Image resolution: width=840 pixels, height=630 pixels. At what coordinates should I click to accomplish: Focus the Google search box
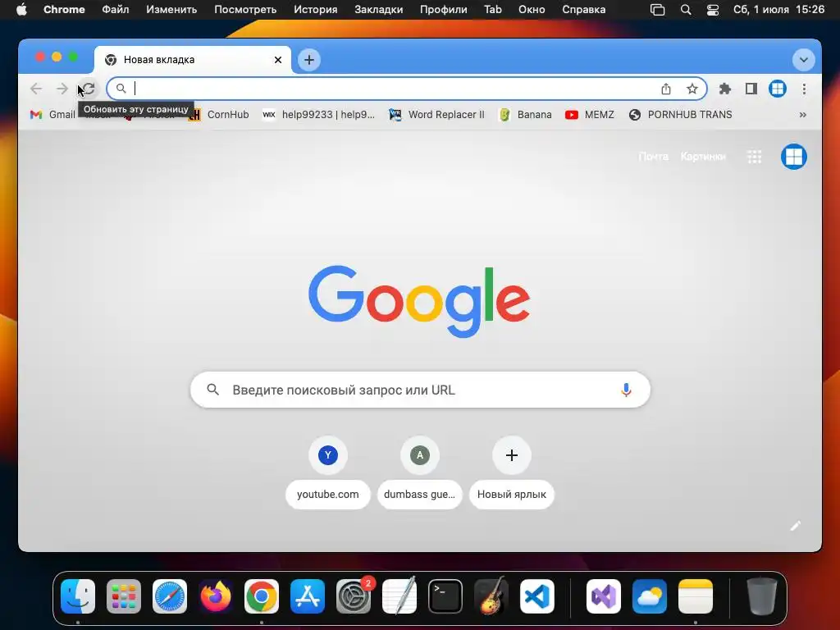tap(421, 390)
